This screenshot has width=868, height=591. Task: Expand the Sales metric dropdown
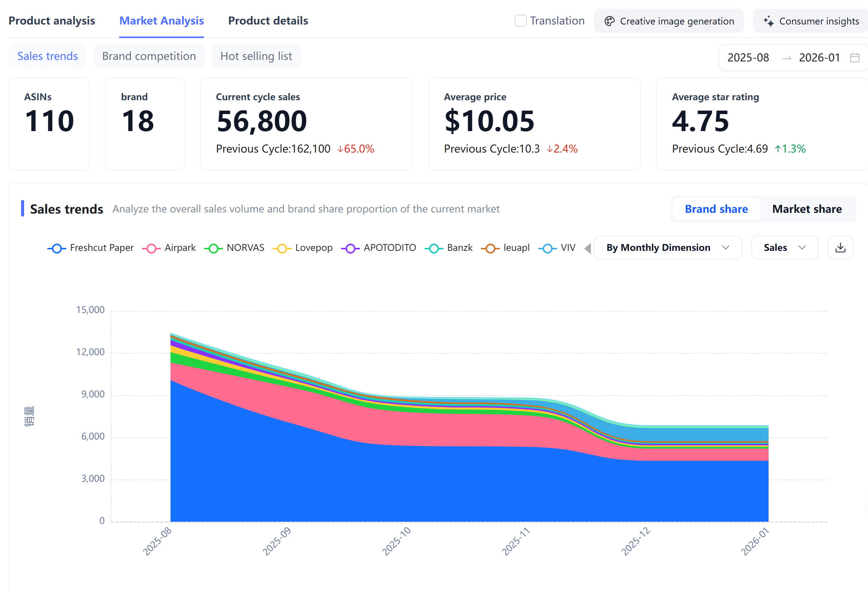pyautogui.click(x=784, y=247)
